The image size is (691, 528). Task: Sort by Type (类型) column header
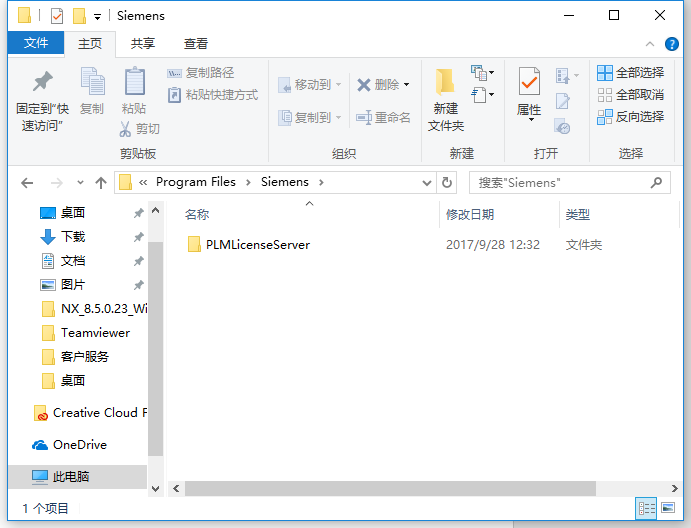(x=578, y=215)
